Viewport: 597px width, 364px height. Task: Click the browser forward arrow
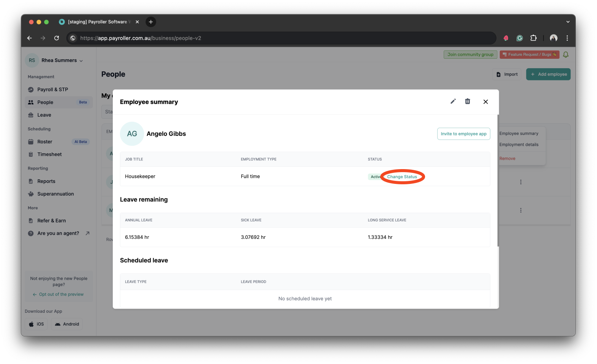43,38
